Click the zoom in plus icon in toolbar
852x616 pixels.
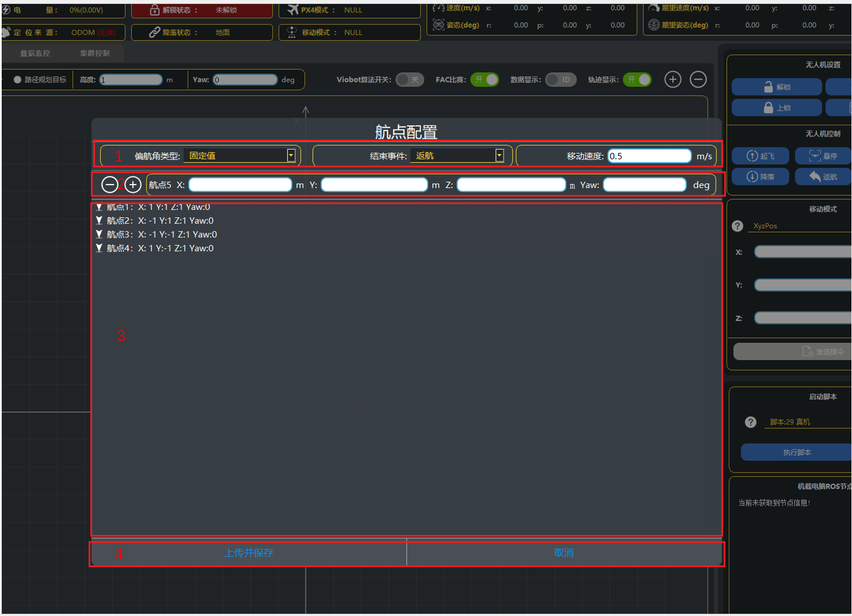click(x=672, y=80)
